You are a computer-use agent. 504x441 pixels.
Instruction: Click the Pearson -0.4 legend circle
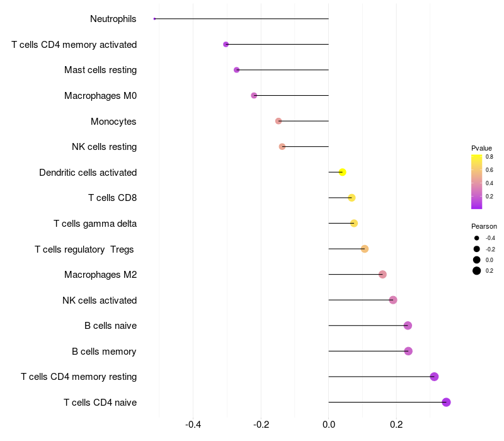[477, 238]
